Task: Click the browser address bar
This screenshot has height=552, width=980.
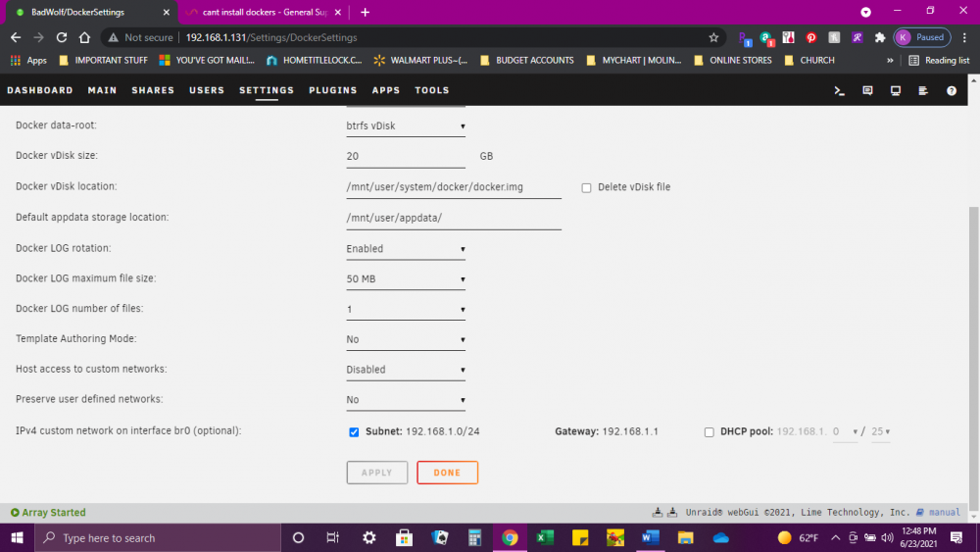Action: [x=413, y=37]
